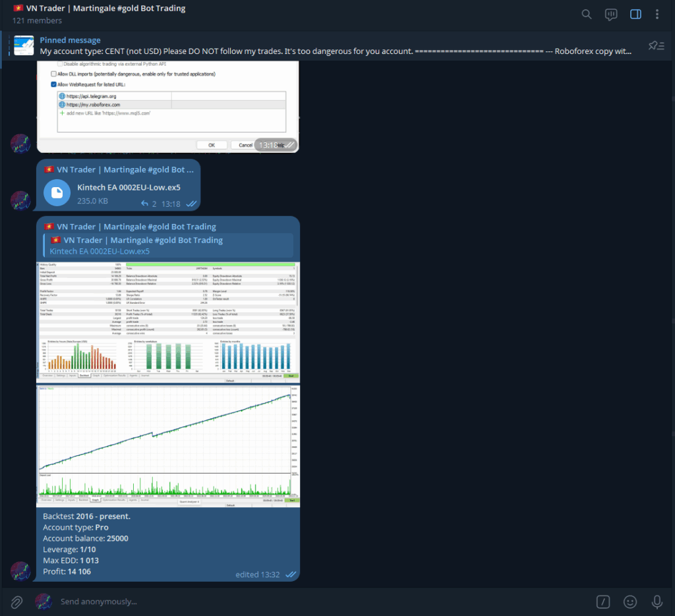675x616 pixels.
Task: Click the paperclip attach file icon
Action: 16,602
